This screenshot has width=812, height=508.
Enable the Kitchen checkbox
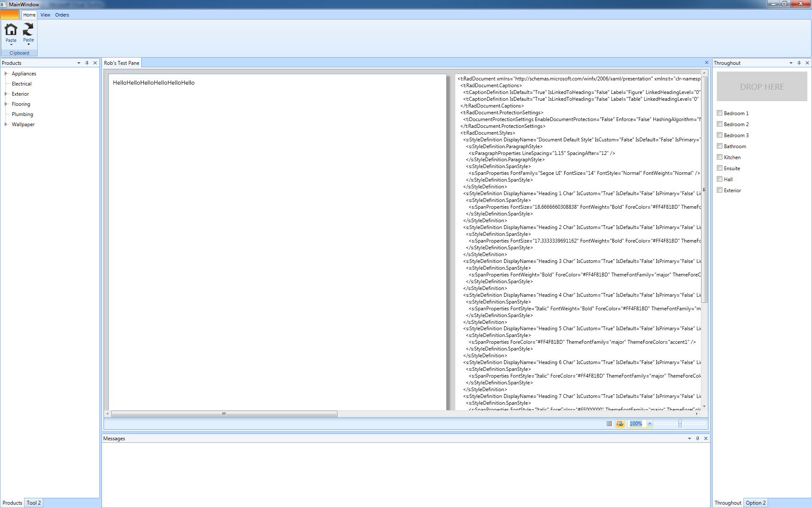719,157
